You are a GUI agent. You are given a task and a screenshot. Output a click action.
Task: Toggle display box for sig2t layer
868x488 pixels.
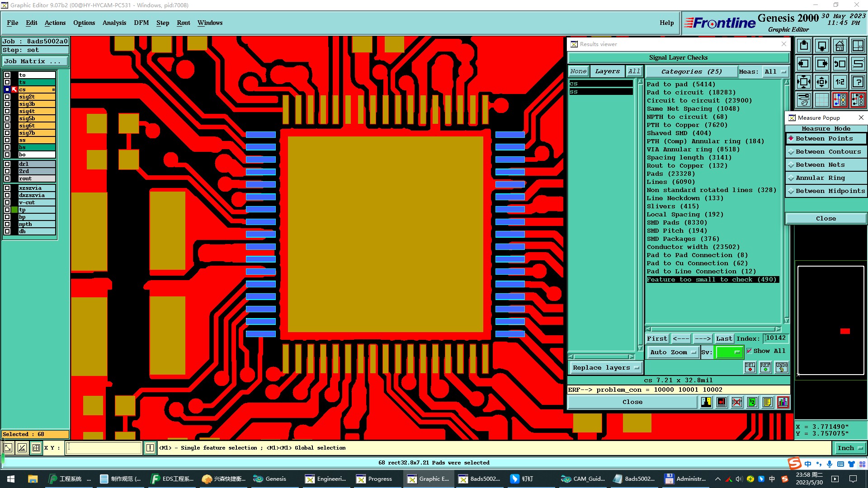(7, 97)
